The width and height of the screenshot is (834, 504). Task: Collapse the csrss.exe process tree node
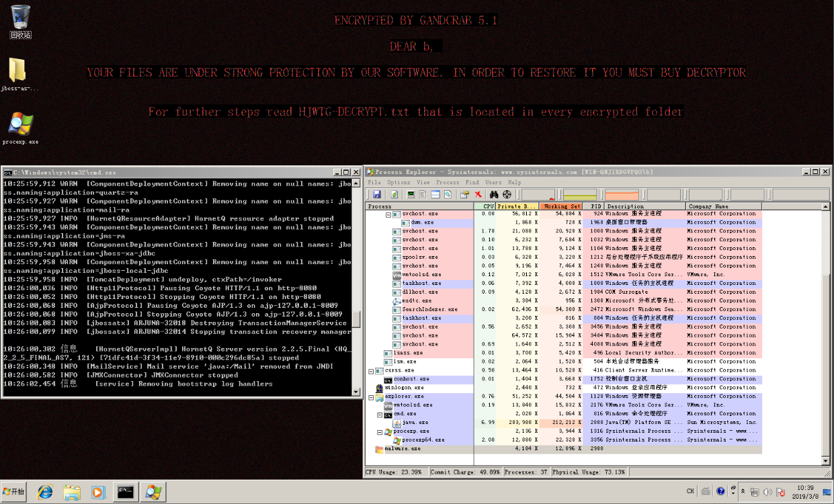[371, 370]
